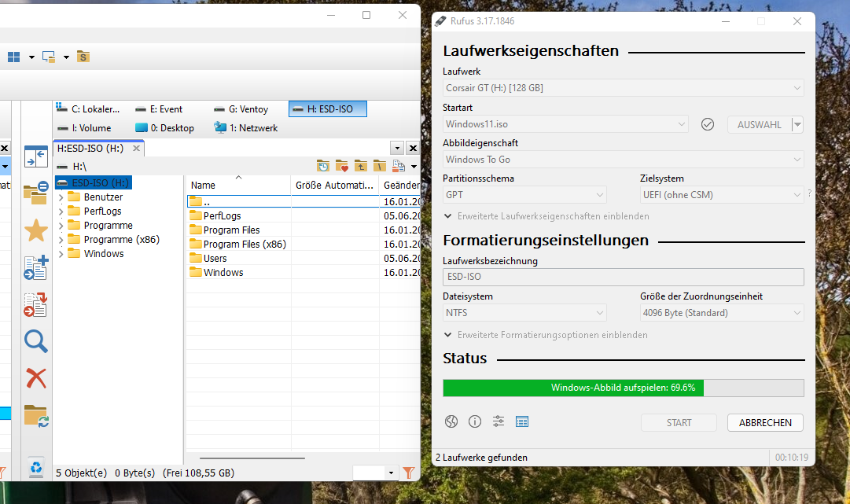Screen dimensions: 850x504
Task: Click the folder icon marked with S
Action: tap(83, 57)
